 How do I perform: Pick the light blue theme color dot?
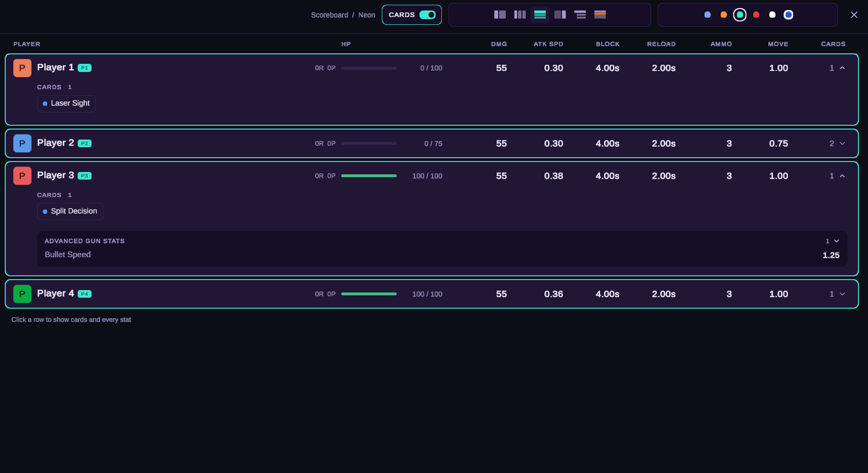707,15
